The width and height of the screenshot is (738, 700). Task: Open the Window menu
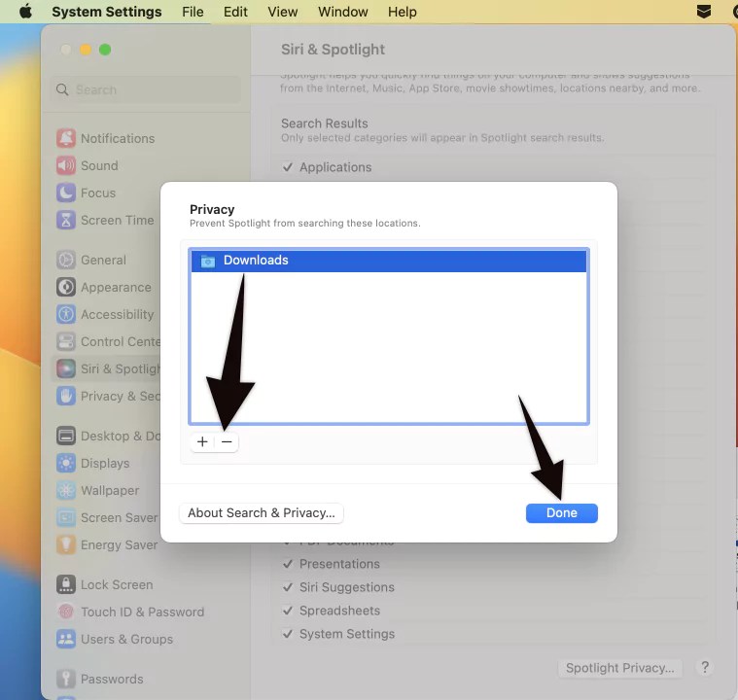(x=342, y=12)
